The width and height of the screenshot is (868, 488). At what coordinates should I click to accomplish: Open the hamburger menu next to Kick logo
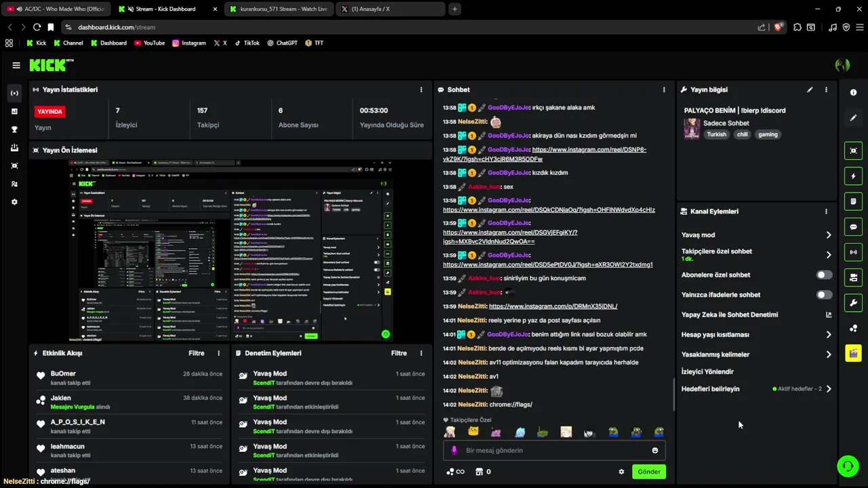pyautogui.click(x=16, y=65)
